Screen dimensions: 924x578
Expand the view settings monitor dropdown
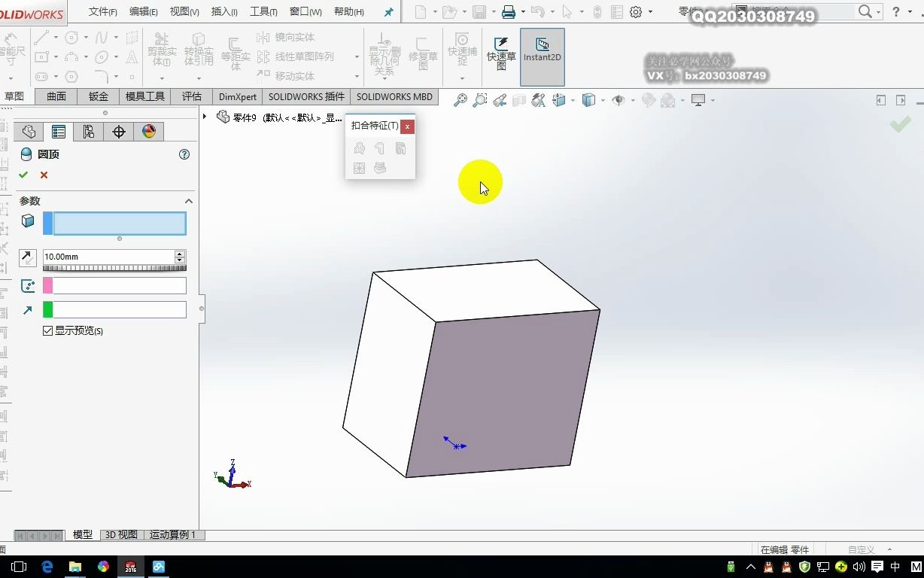click(x=713, y=99)
